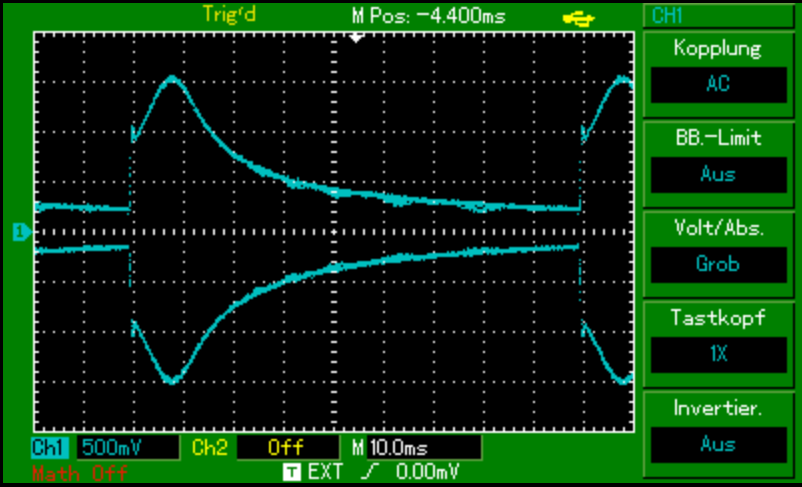Click the trigger position arrow above the grid
Screen dimensions: 802x487
[356, 37]
